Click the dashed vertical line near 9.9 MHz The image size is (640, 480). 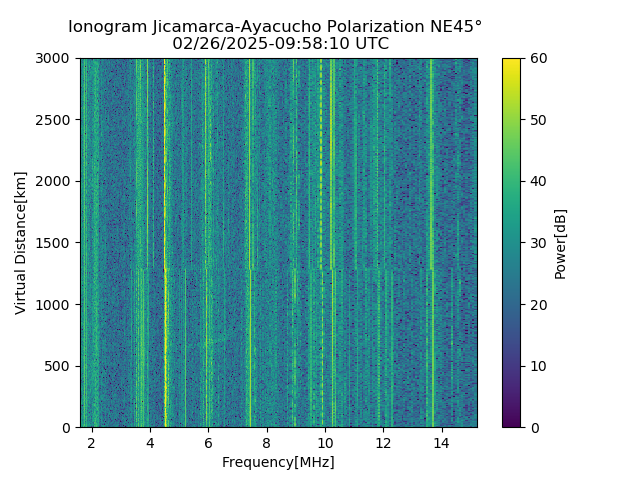[x=322, y=243]
